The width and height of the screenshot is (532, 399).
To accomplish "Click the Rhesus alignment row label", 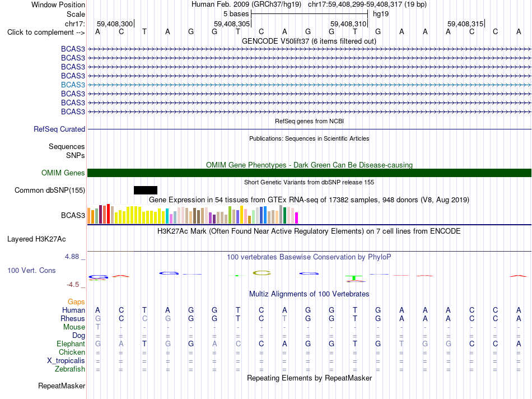I will click(x=73, y=318).
